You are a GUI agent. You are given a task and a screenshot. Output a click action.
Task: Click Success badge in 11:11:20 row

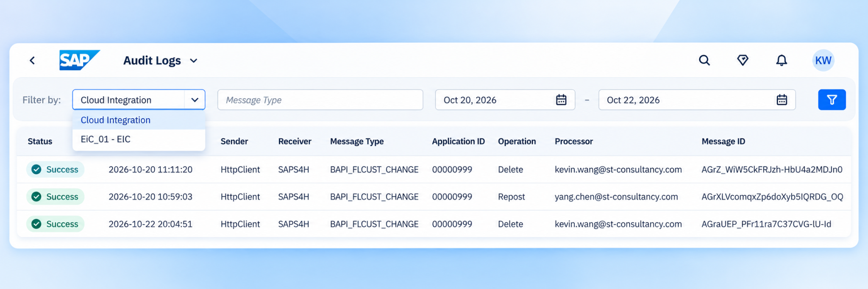point(55,170)
